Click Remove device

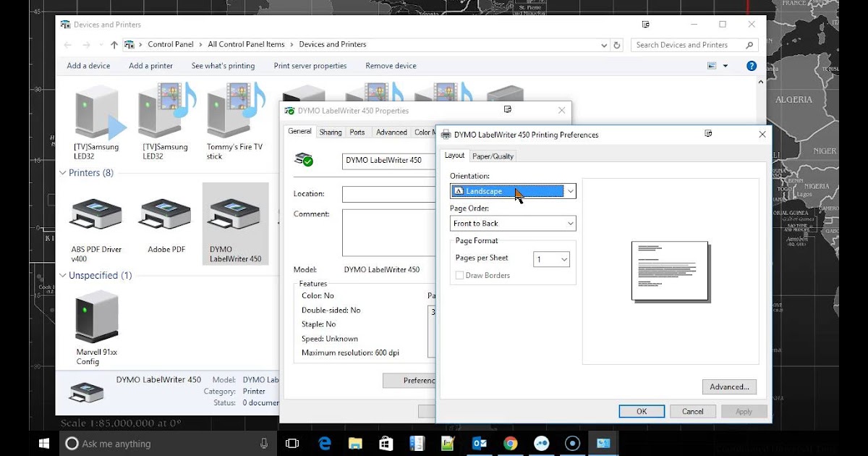pyautogui.click(x=391, y=66)
